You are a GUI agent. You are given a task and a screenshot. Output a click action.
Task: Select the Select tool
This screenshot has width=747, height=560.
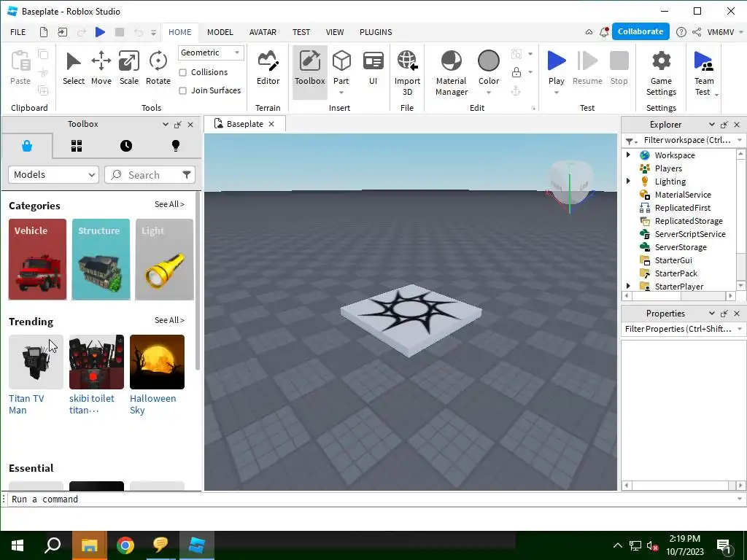coord(74,69)
